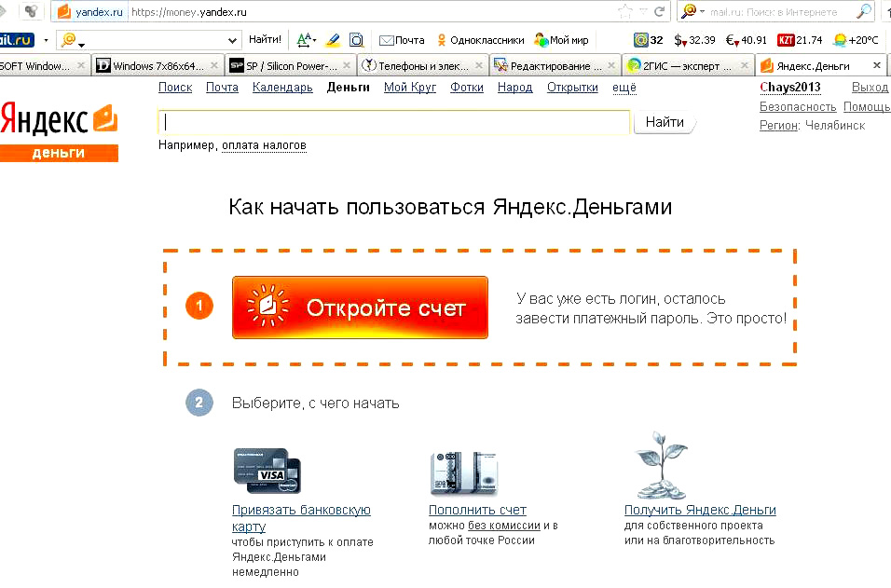Click the page search magnifier toolbar icon
The image size is (891, 588).
(x=356, y=40)
